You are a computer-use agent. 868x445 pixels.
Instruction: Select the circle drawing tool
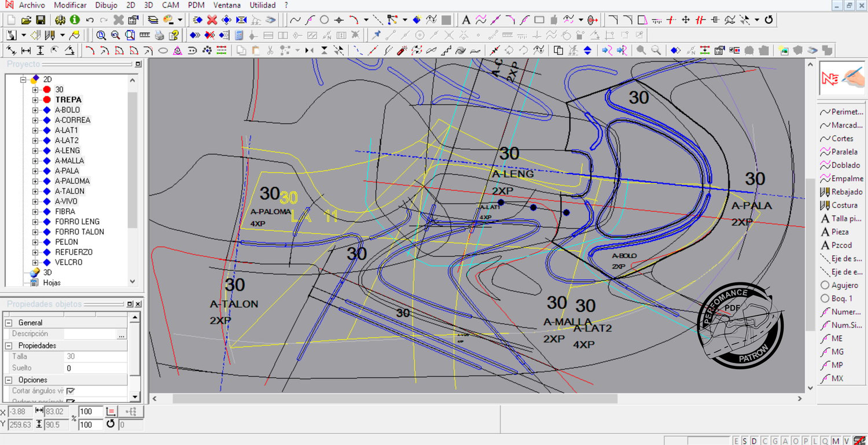pos(324,20)
